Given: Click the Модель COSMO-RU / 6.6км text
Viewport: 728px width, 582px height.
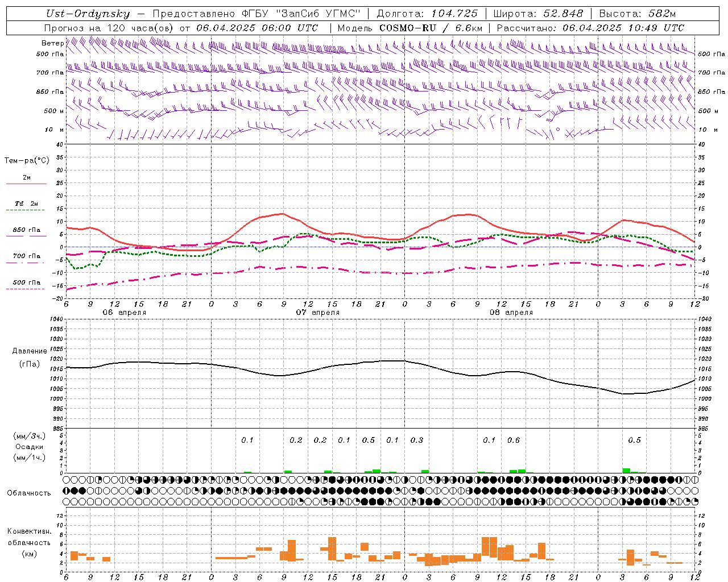Looking at the screenshot, I should (410, 28).
